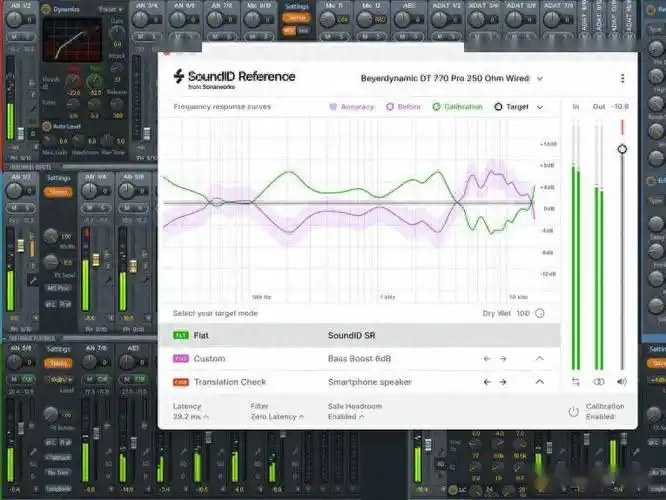Go to previous Custom preset with left arrow
The image size is (666, 500).
(x=487, y=359)
